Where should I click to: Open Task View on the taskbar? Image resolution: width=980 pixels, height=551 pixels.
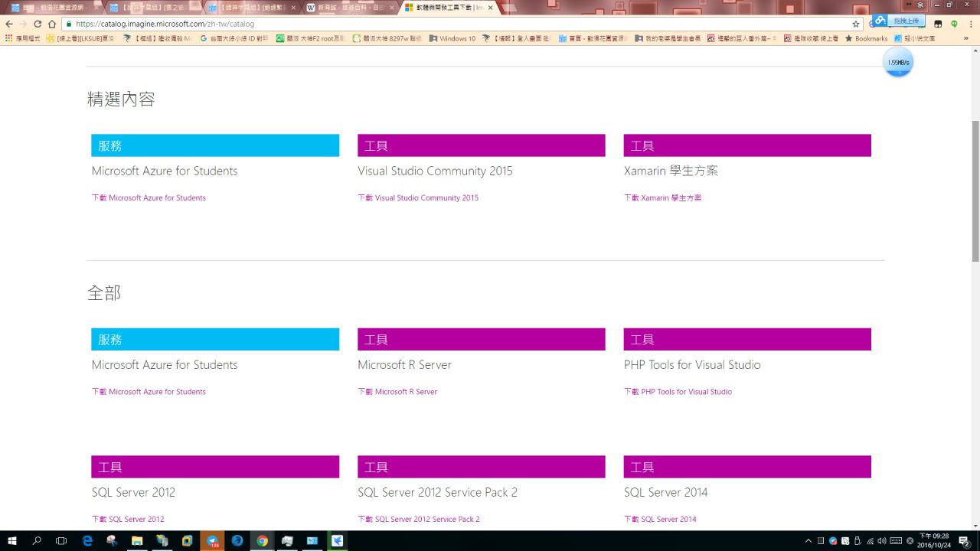(61, 541)
